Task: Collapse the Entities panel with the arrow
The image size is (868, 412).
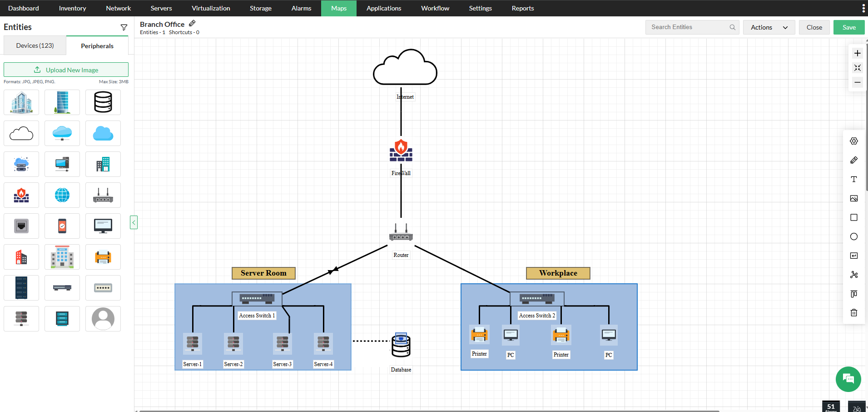Action: pos(134,222)
